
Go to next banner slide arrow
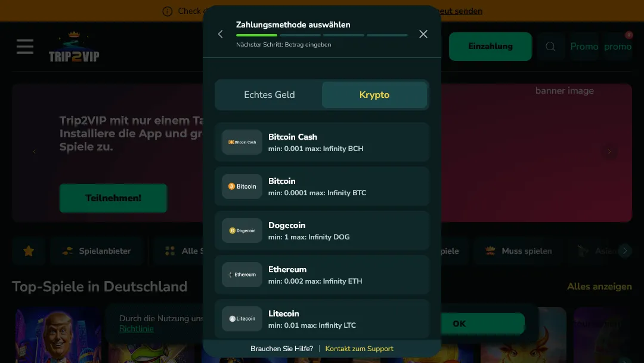coord(609,152)
